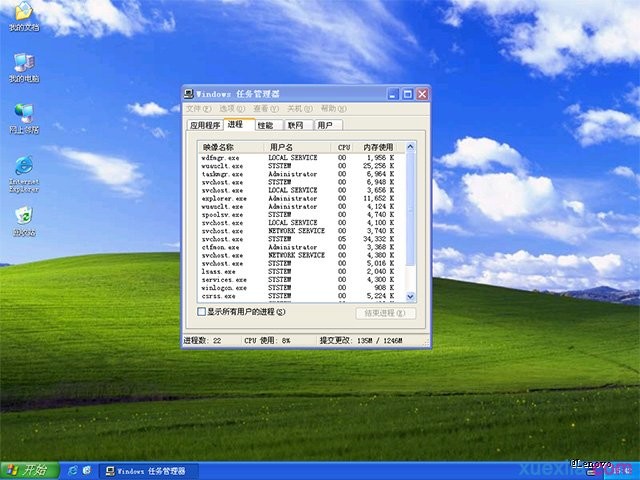The height and width of the screenshot is (480, 640).
Task: Maximize the Task Manager window
Action: 407,94
